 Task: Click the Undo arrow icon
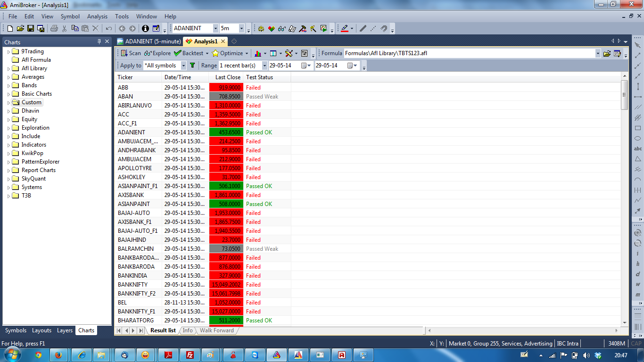point(109,28)
